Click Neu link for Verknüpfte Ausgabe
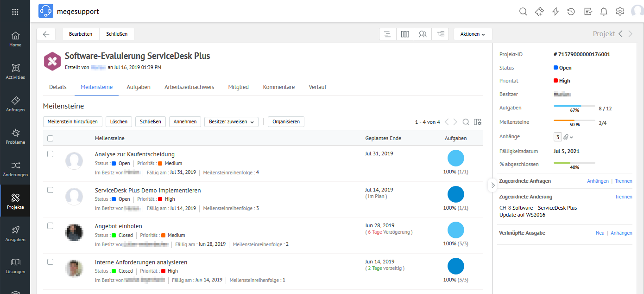Screen dimensions: 644x294 pos(600,233)
